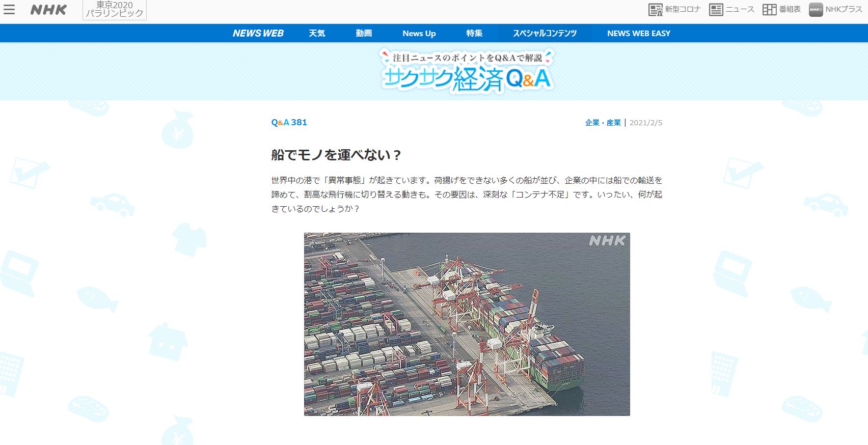Click the date 2021/2/5
Image resolution: width=868 pixels, height=445 pixels.
[646, 123]
